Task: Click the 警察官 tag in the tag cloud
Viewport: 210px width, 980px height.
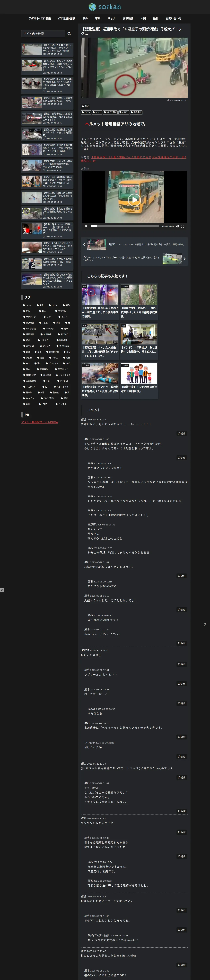Action: pyautogui.click(x=54, y=393)
